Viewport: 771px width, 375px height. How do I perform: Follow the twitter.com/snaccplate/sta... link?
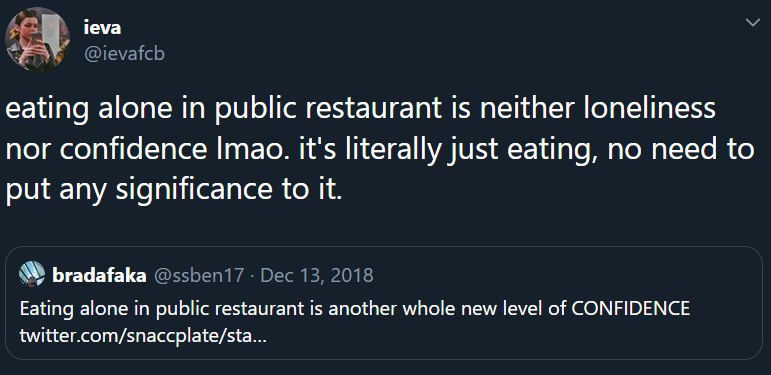[x=143, y=337]
